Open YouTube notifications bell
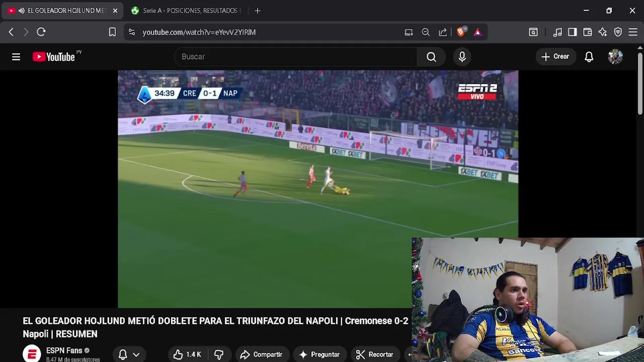This screenshot has width=644, height=362. click(x=589, y=57)
